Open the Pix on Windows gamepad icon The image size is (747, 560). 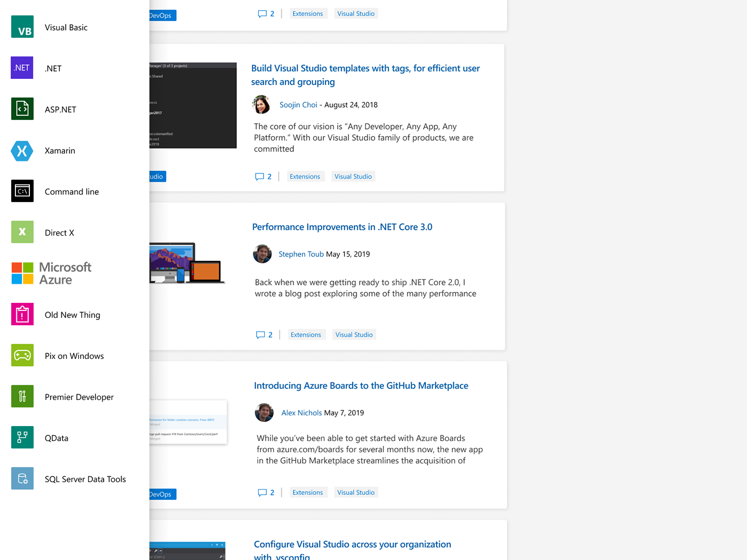(22, 356)
